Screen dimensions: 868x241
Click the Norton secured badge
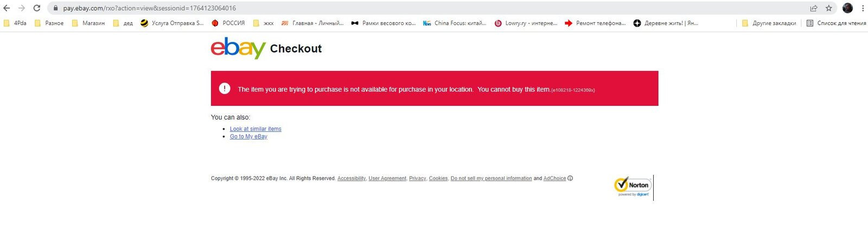click(633, 187)
